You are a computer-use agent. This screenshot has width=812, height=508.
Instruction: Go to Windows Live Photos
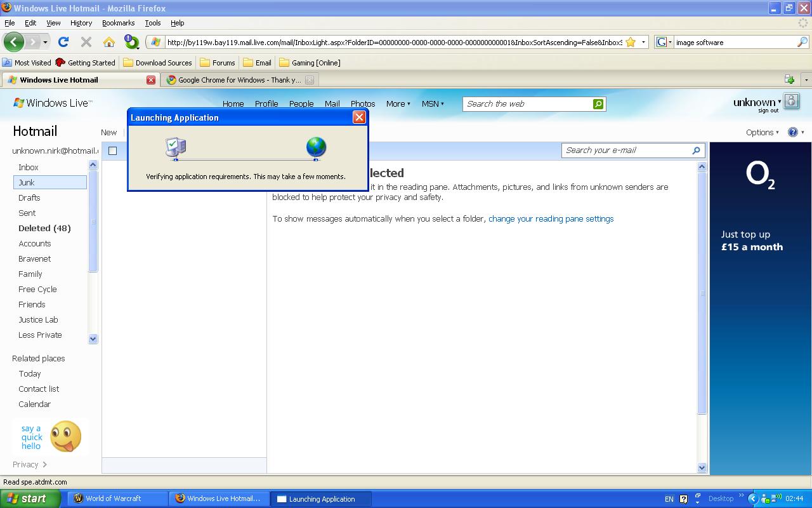click(363, 104)
